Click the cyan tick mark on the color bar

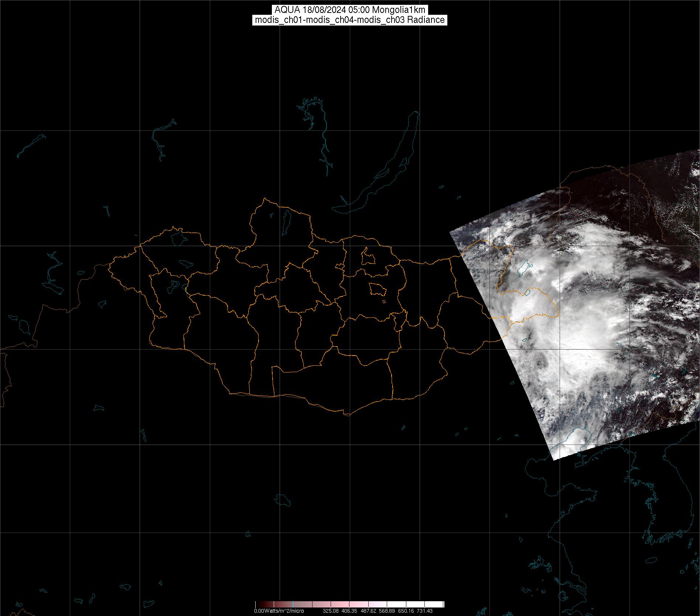(293, 605)
